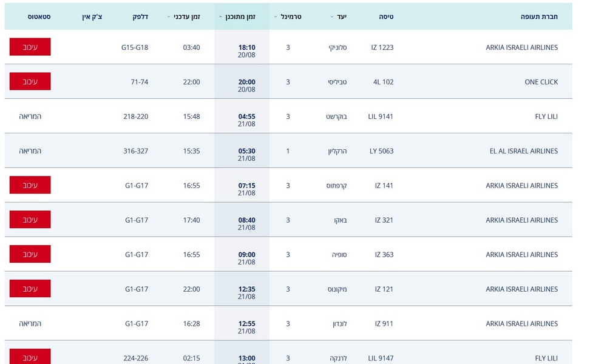Open the terminal column filter arrow

click(x=276, y=17)
